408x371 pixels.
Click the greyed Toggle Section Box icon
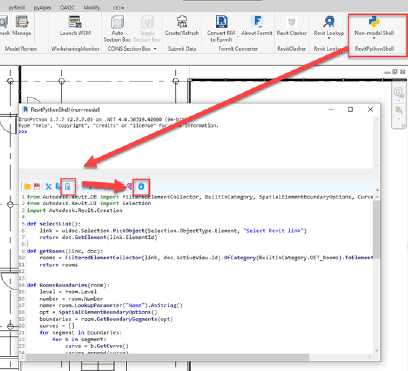[147, 22]
